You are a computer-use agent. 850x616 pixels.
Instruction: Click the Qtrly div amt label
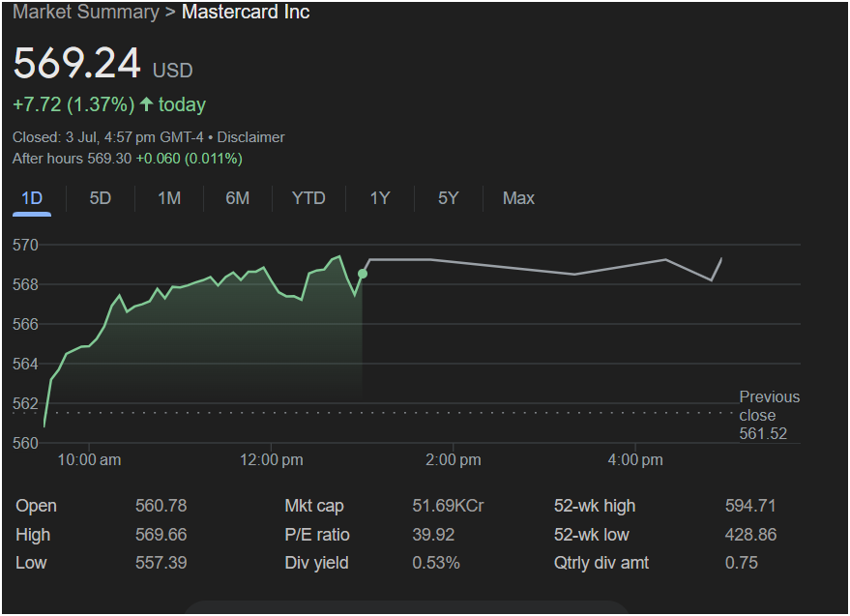point(601,563)
